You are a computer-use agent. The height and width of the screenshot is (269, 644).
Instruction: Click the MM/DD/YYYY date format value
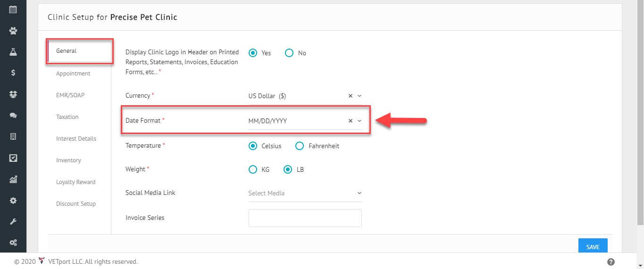pyautogui.click(x=268, y=121)
